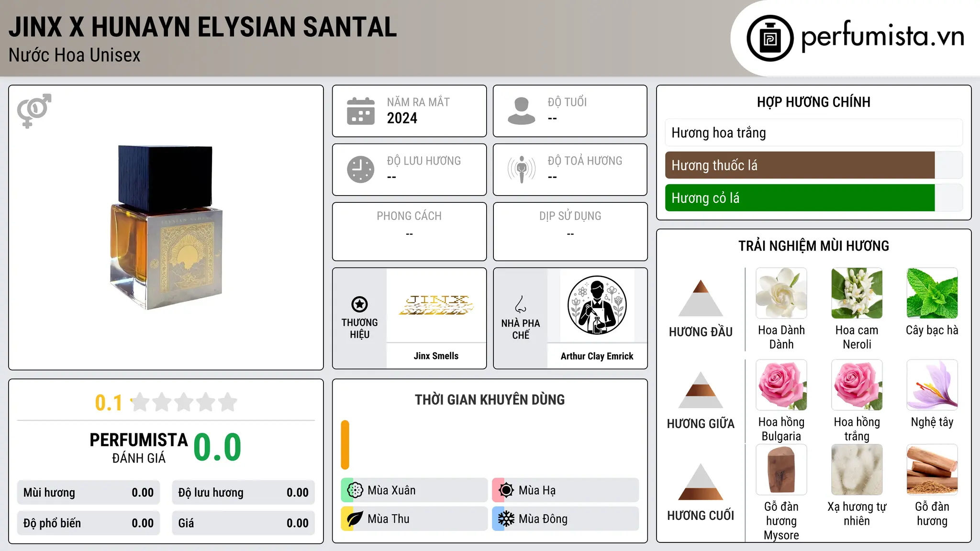This screenshot has height=551, width=980.
Task: Select the Mùa Hạ season label
Action: pyautogui.click(x=537, y=490)
